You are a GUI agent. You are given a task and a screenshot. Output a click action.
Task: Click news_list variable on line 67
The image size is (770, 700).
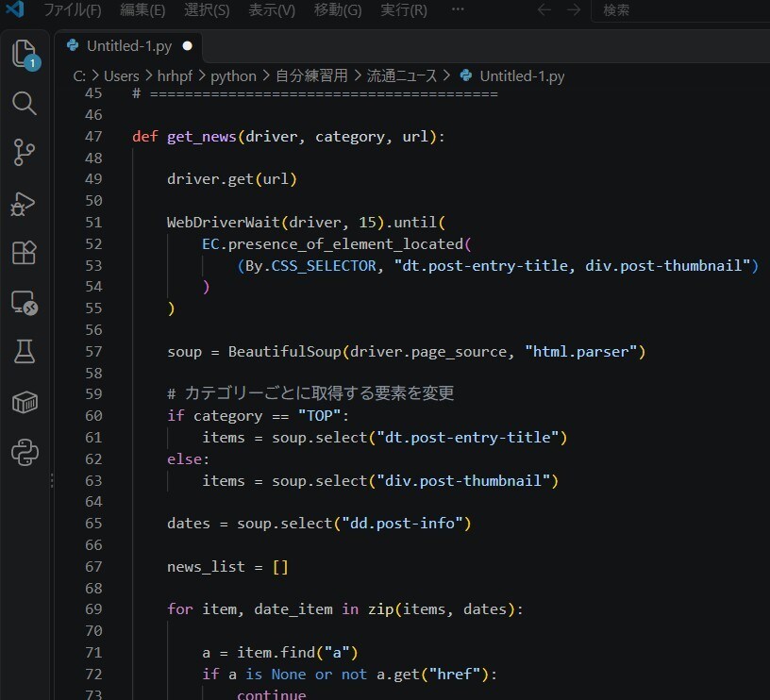point(206,566)
